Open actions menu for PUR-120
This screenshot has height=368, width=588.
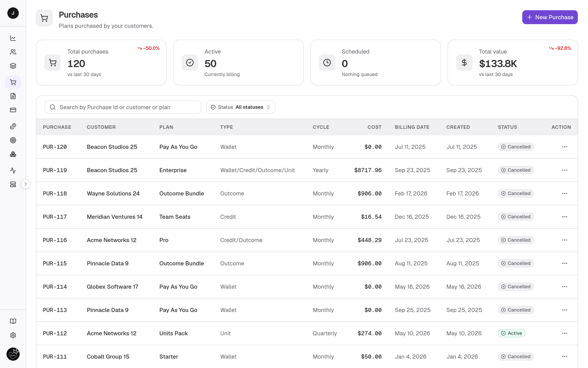[x=565, y=147]
